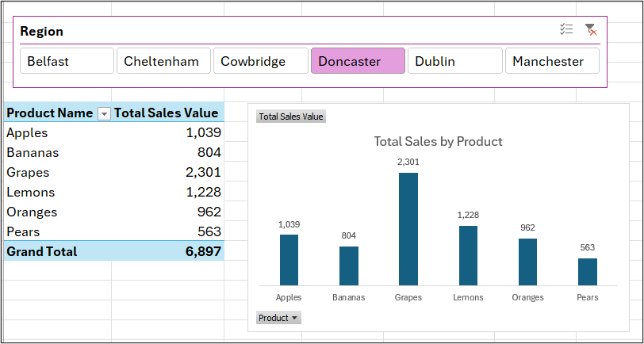Click the Region slicer header title

(x=42, y=31)
